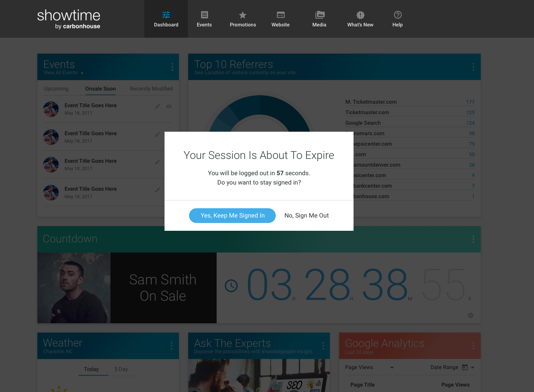Image resolution: width=534 pixels, height=392 pixels.
Task: Click Yes, Keep Me Signed In
Action: [x=232, y=216]
